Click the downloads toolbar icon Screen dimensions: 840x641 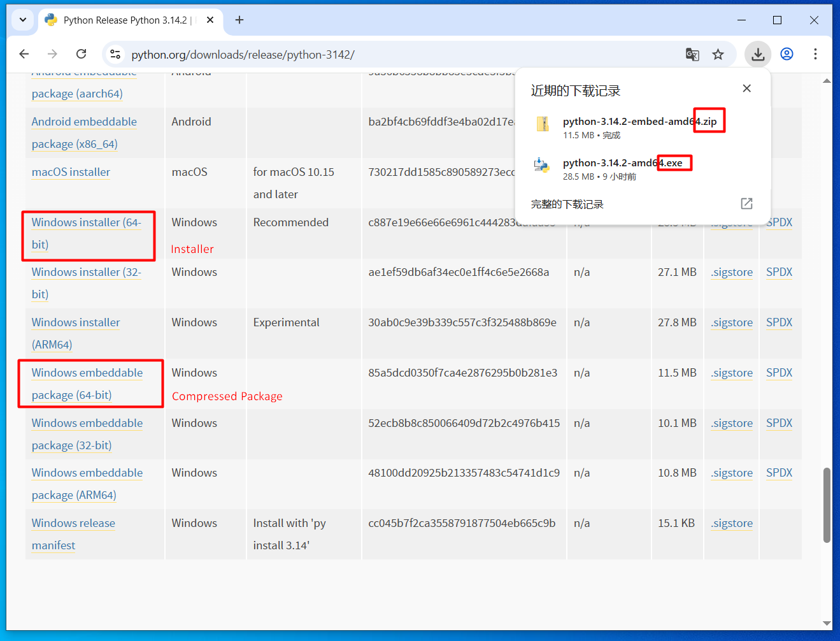tap(758, 54)
